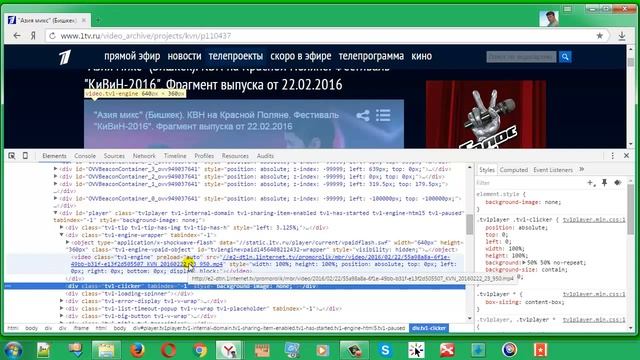Click the user profile avatar

click(549, 18)
